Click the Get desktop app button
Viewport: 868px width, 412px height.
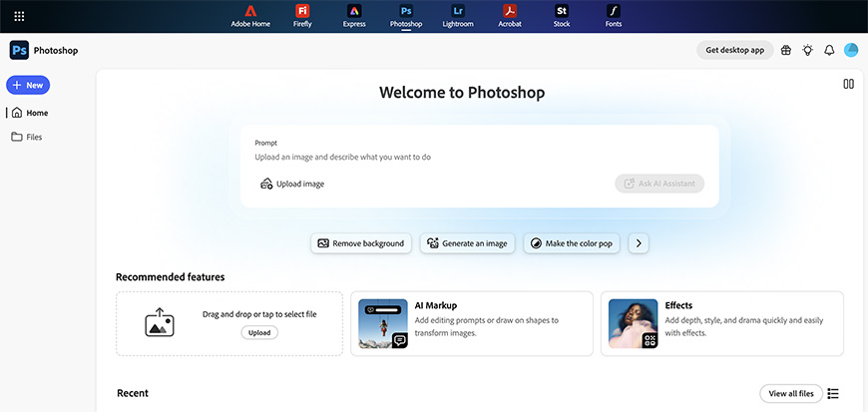coord(734,50)
